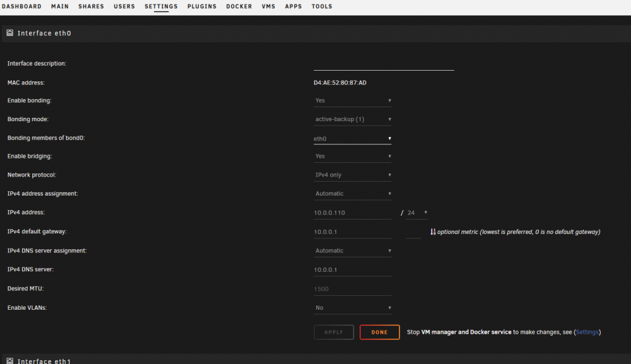Click the Enable bonding label
The height and width of the screenshot is (364, 631).
[x=30, y=100]
